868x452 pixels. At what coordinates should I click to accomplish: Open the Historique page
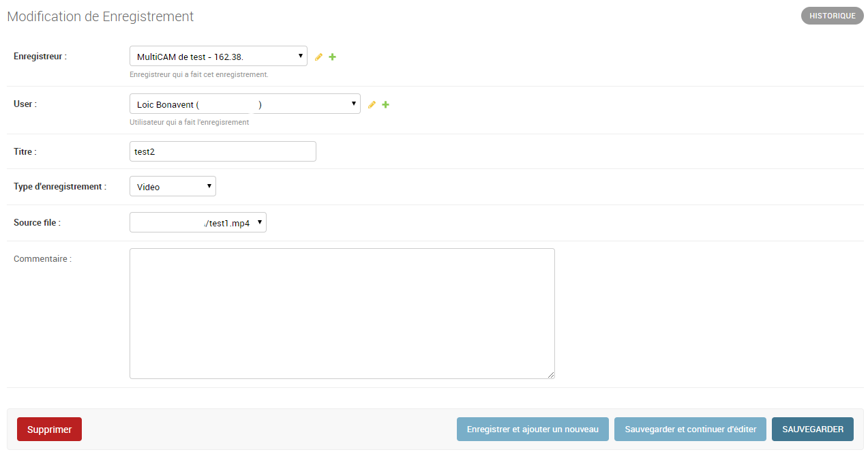(x=832, y=16)
